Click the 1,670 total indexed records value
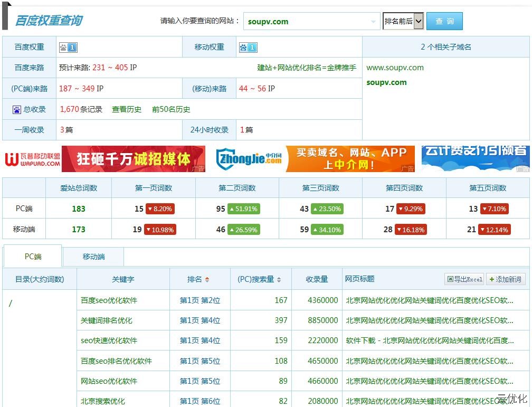 (x=70, y=109)
